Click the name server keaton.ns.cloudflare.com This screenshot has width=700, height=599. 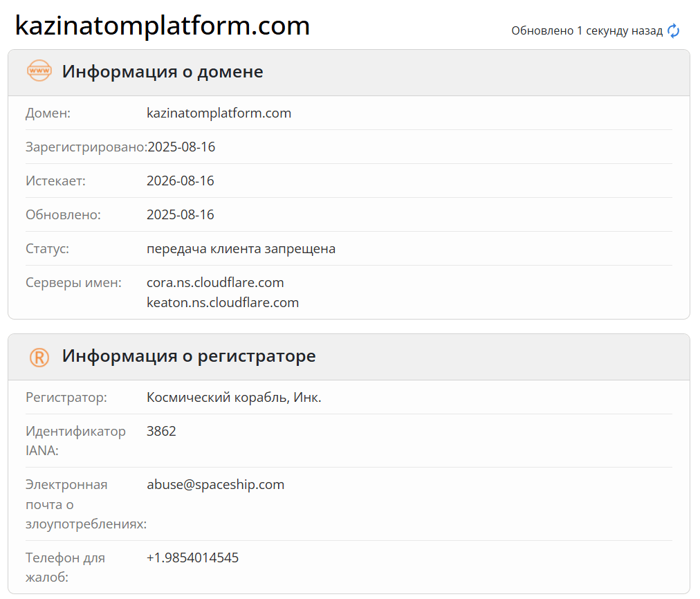tap(223, 303)
